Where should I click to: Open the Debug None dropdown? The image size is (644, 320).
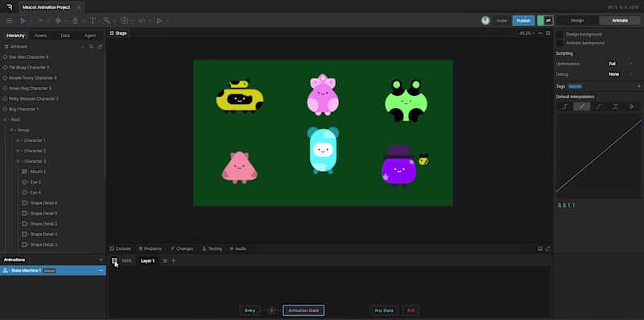(x=620, y=74)
